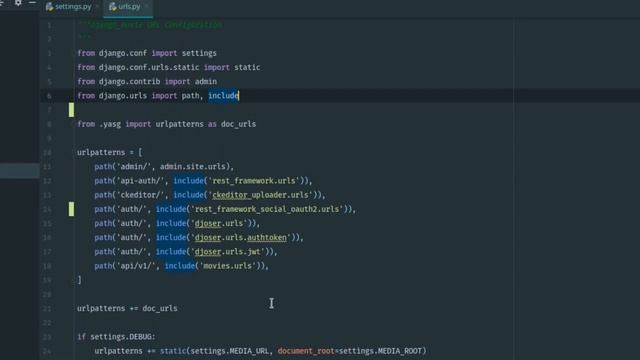The width and height of the screenshot is (640, 360).
Task: Click the 'rest_framework_social_oauth2.urls' string
Action: [x=267, y=209]
